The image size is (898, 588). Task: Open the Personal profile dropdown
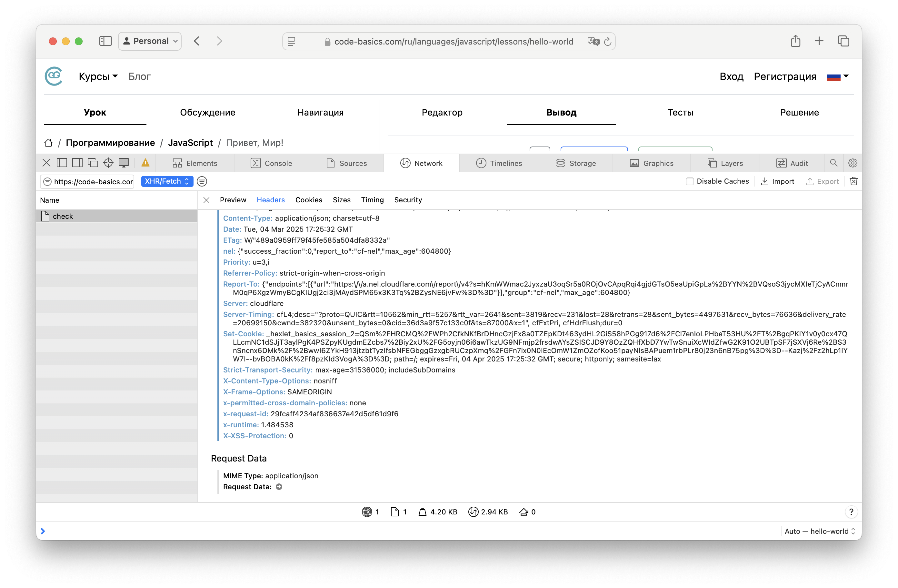pos(150,41)
